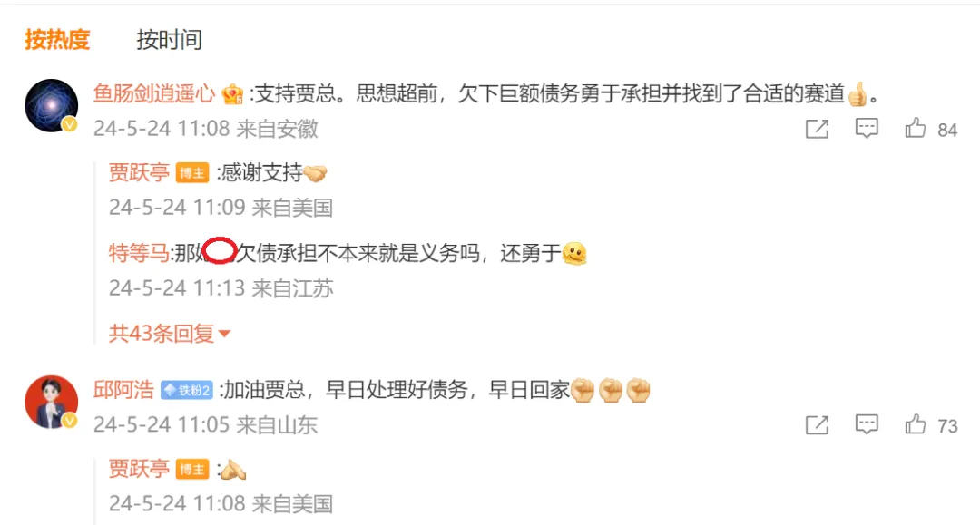Image resolution: width=980 pixels, height=525 pixels.
Task: Click the crown badge next to 鱼肠剑逍遥心
Action: [x=232, y=94]
